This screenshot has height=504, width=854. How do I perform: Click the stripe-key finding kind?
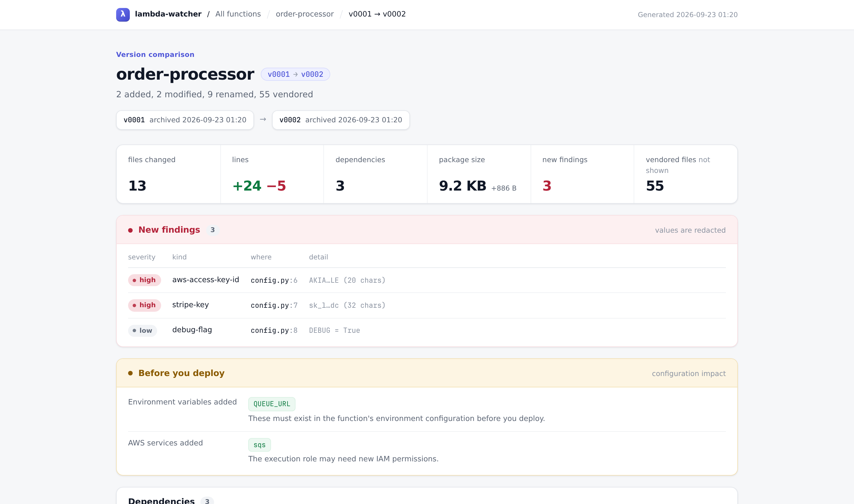[x=190, y=305]
